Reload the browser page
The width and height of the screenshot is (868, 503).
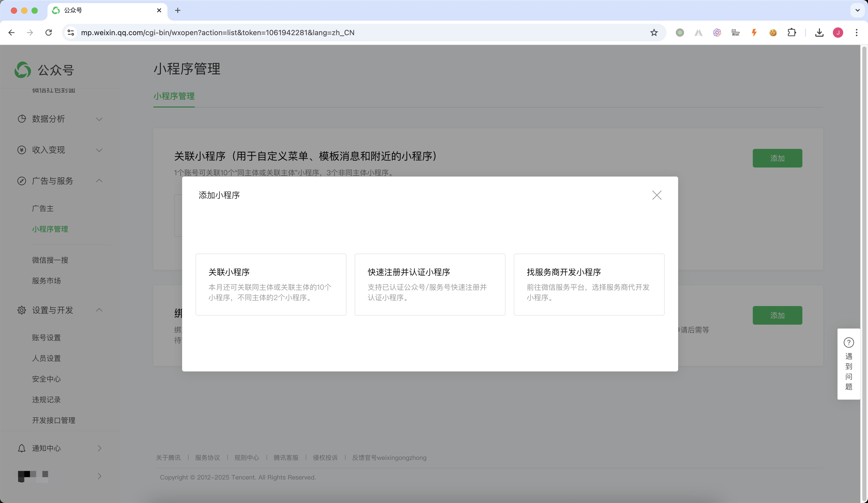[x=49, y=32]
